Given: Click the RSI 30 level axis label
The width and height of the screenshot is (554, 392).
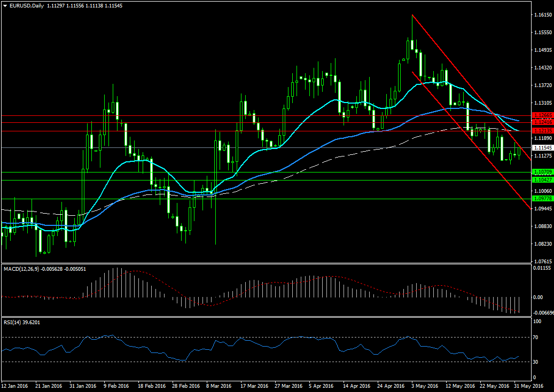Looking at the screenshot, I should click(536, 362).
